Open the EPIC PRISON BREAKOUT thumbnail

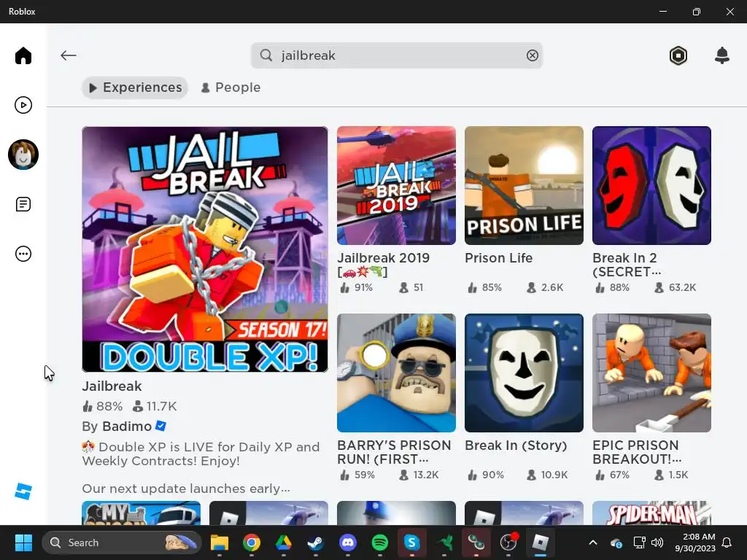pyautogui.click(x=651, y=373)
